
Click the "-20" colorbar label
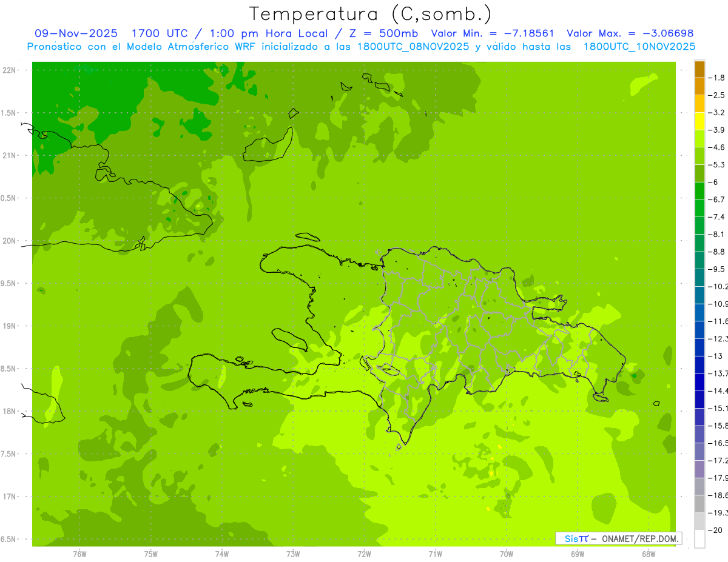(x=715, y=530)
